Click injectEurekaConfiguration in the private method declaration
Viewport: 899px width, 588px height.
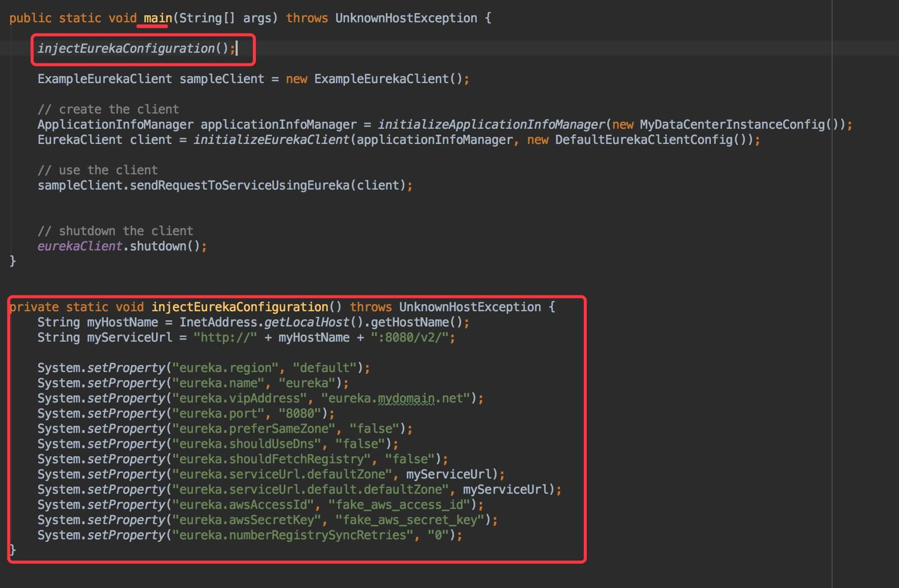[x=240, y=307]
